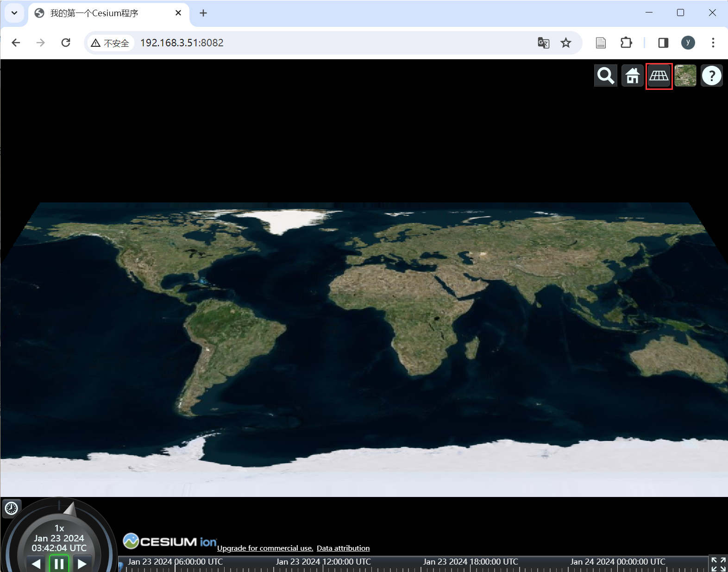Open a new browser tab
The width and height of the screenshot is (728, 572).
click(203, 13)
